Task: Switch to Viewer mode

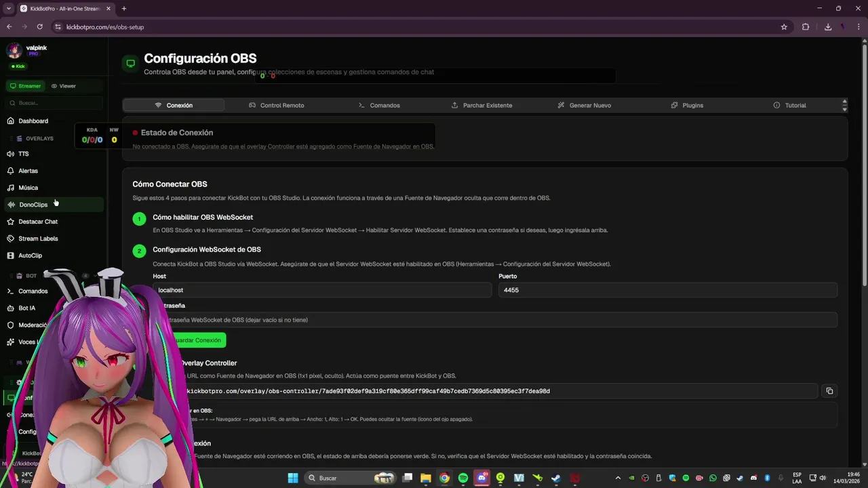Action: (x=64, y=86)
